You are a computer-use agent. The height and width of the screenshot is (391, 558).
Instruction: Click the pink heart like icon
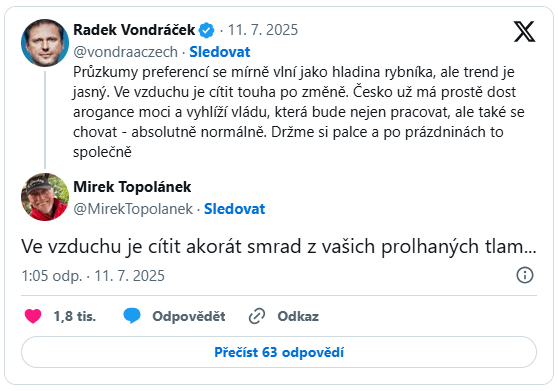(x=33, y=316)
